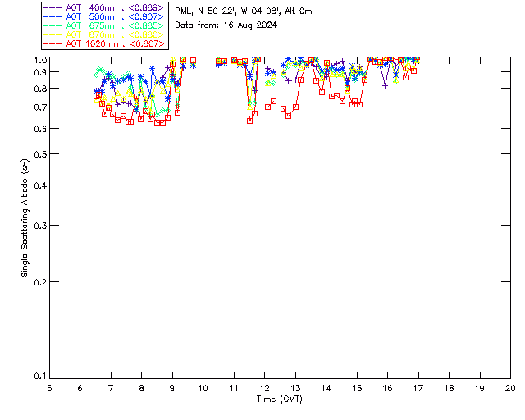Click the x-axis label 14

click(x=326, y=388)
